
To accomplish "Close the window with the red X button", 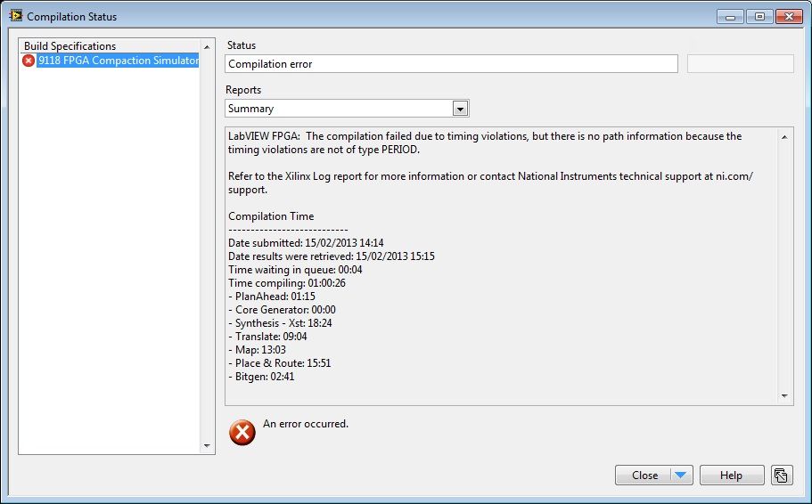I will (x=789, y=17).
